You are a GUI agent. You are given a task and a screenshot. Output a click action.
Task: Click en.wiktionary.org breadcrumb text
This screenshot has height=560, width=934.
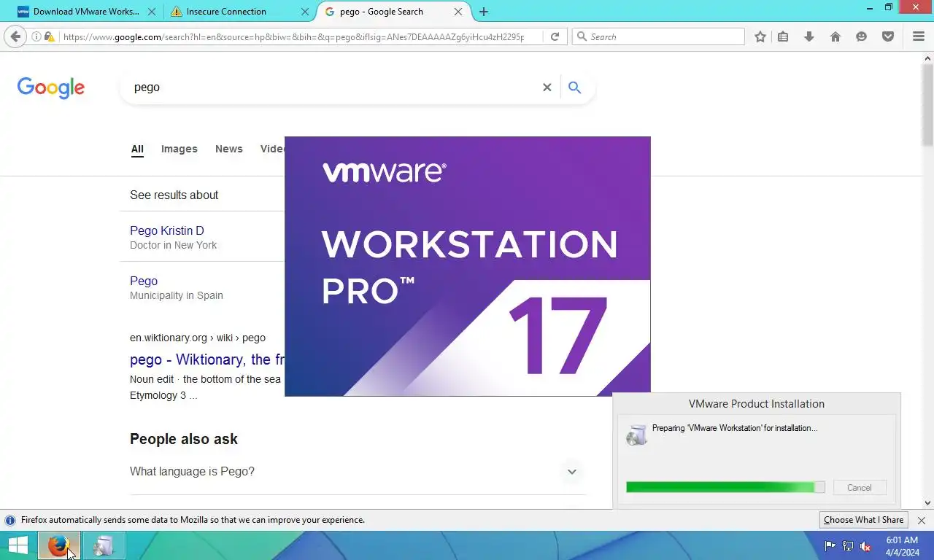click(198, 338)
